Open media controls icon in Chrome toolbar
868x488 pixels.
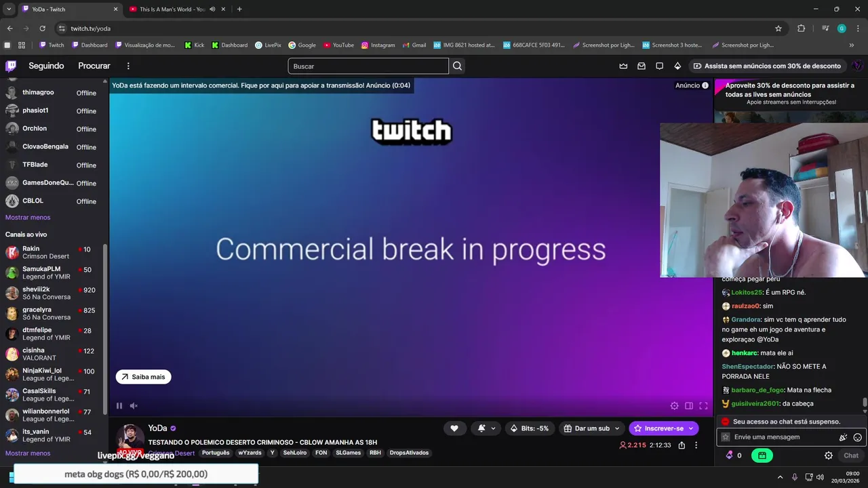(825, 28)
